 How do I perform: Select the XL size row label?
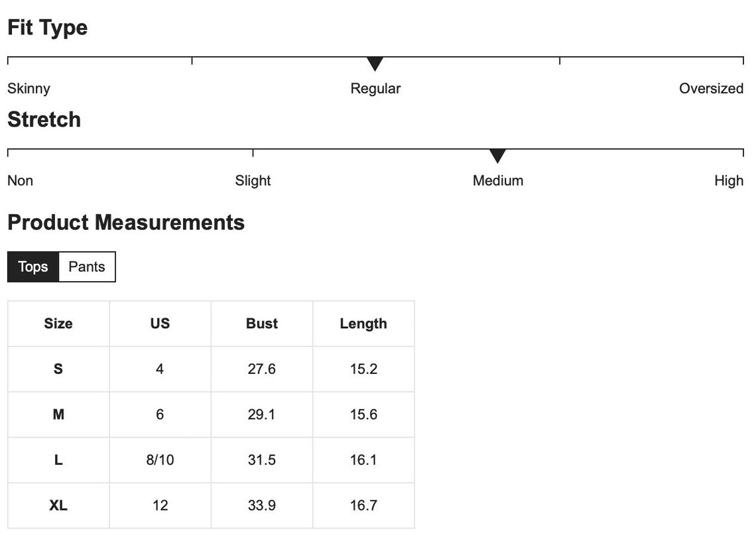coord(58,505)
